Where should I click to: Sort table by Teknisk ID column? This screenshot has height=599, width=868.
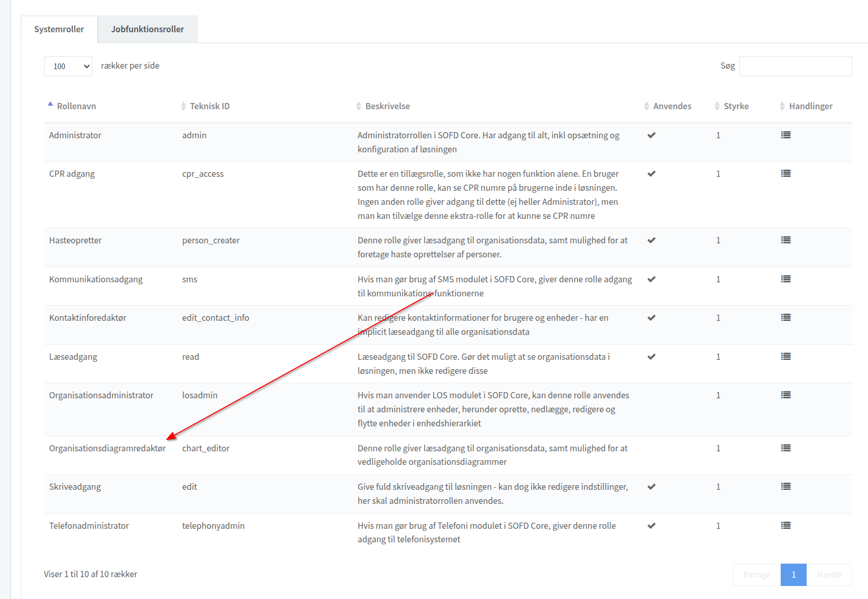(x=209, y=106)
